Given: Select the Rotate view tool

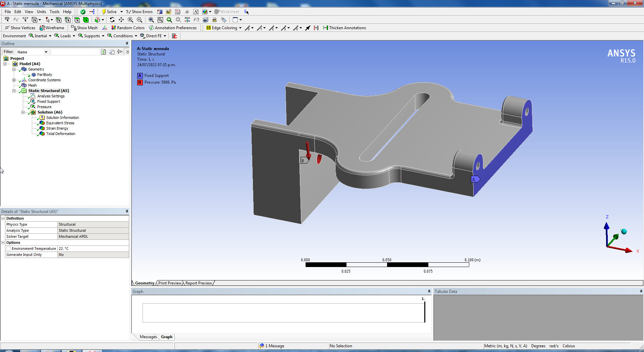Looking at the screenshot, I should pyautogui.click(x=112, y=20).
